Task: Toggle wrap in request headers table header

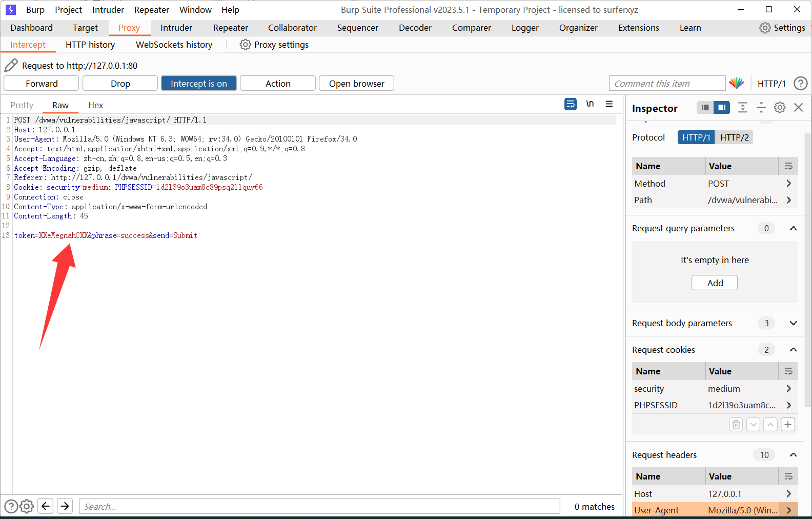Action: [788, 476]
